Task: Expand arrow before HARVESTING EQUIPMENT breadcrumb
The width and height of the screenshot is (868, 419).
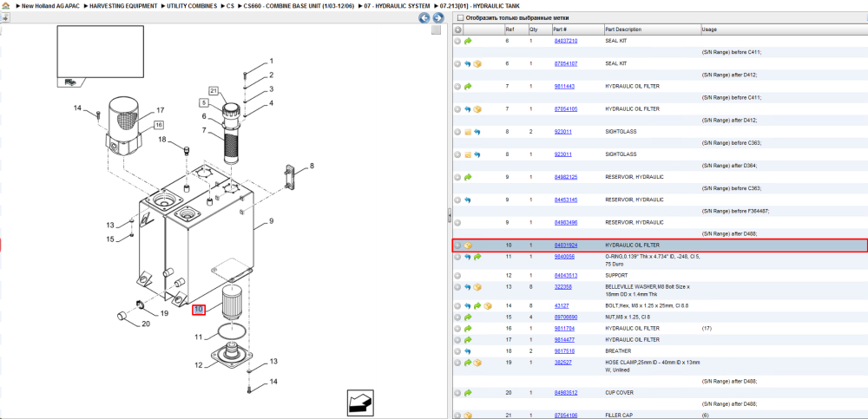Action: [85, 5]
